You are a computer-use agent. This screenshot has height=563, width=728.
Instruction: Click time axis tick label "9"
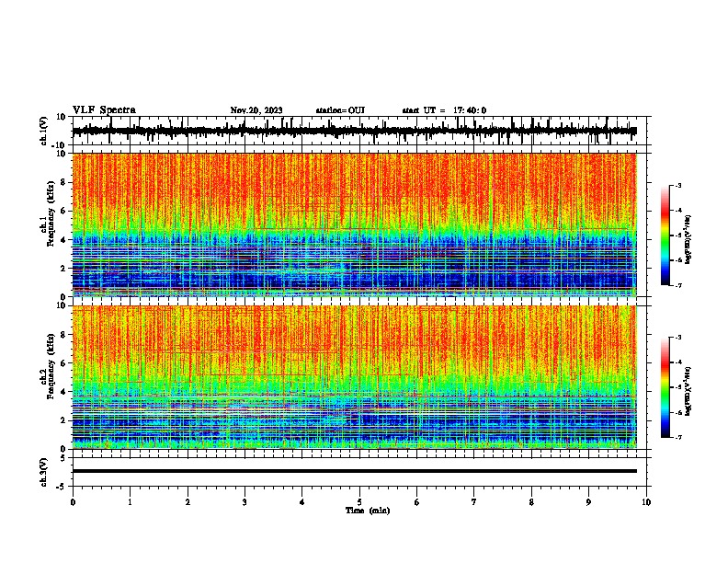click(588, 502)
